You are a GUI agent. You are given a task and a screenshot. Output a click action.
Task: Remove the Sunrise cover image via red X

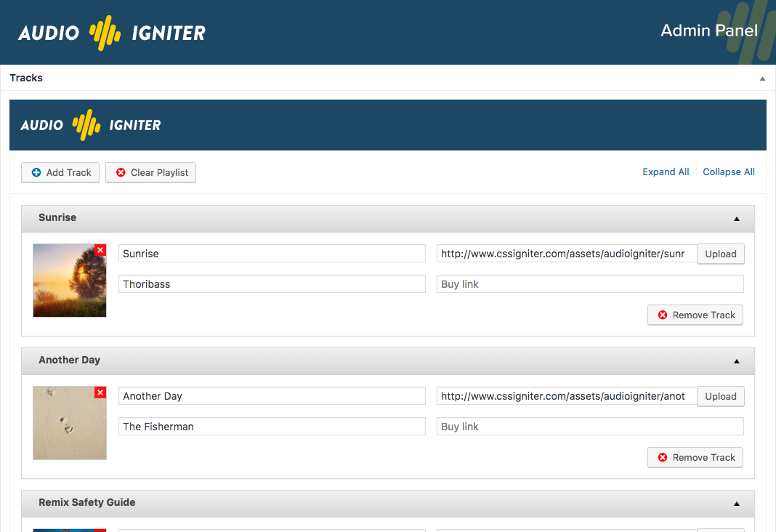(x=100, y=250)
